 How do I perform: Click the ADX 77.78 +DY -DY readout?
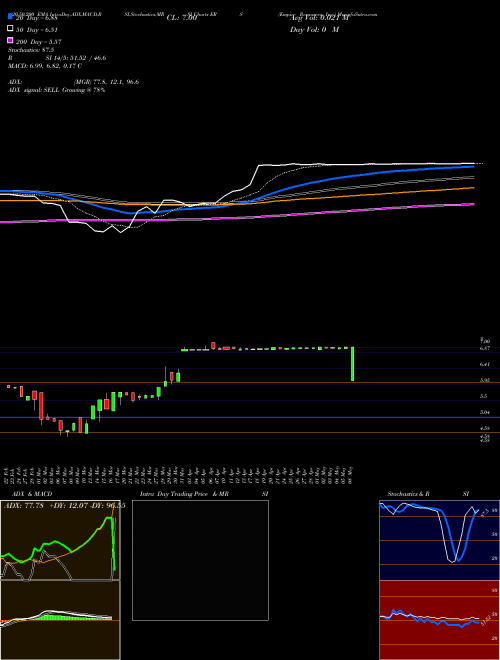64,506
